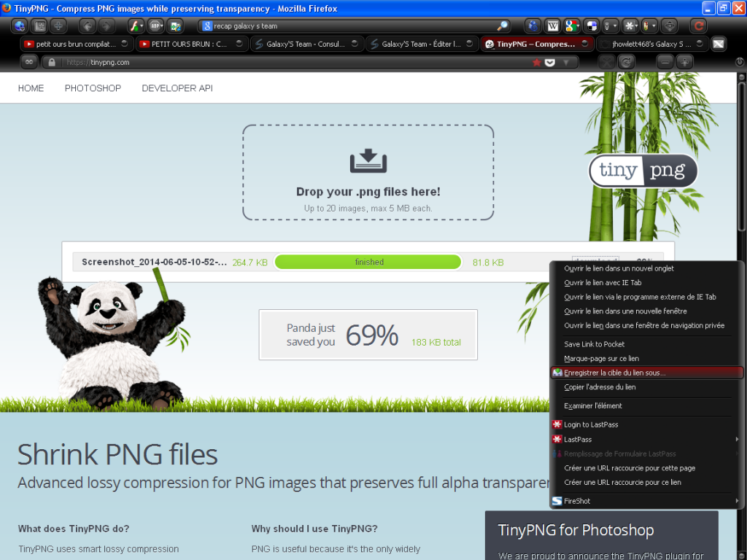Open the HOME link in site navigation
Image resolution: width=747 pixels, height=560 pixels.
31,88
